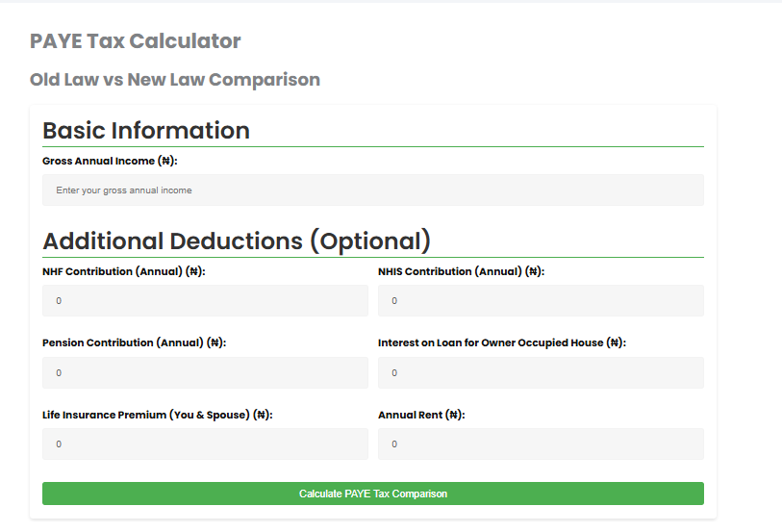Click the Gross Annual Income input field
The image size is (782, 532).
click(x=372, y=190)
